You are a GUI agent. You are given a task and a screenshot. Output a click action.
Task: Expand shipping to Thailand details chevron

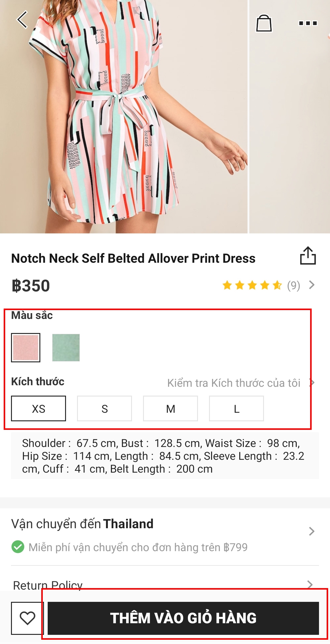point(311,531)
